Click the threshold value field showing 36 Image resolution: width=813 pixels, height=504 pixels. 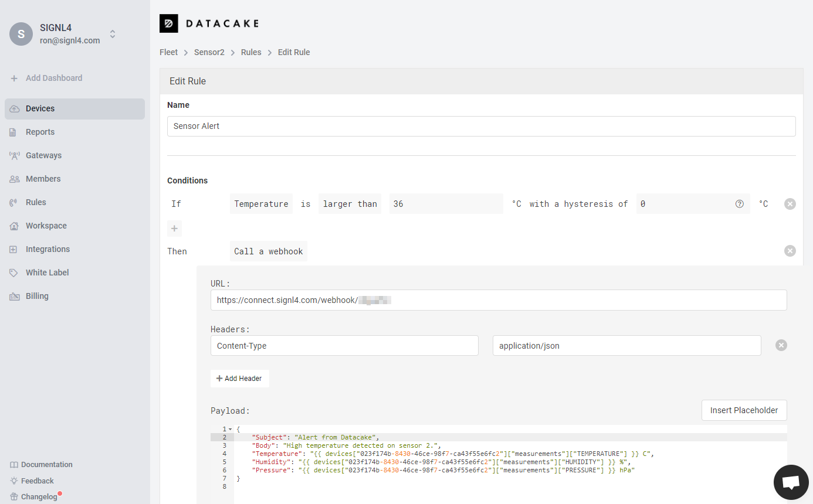click(446, 204)
